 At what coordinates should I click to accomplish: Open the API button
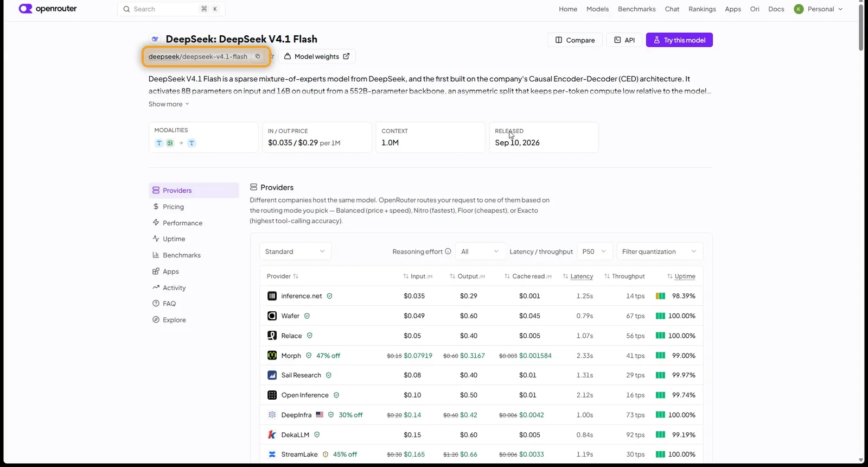coord(624,40)
